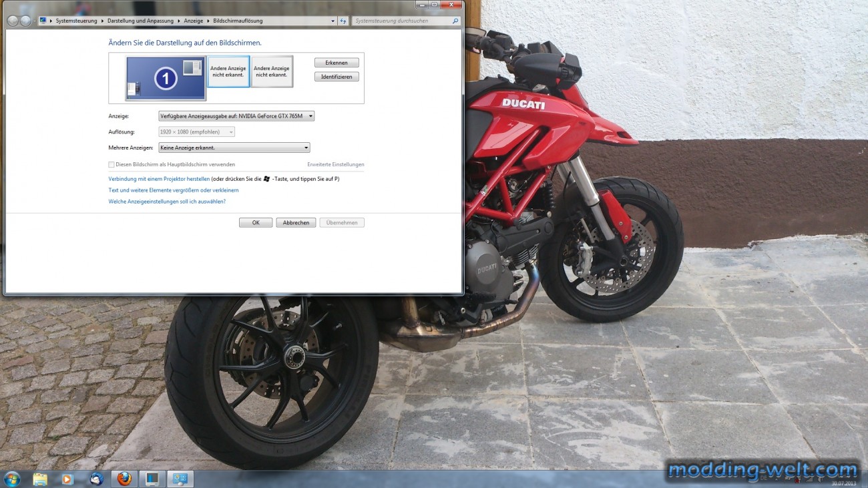Open Text und weitere Elemente vergrößern link

(174, 190)
